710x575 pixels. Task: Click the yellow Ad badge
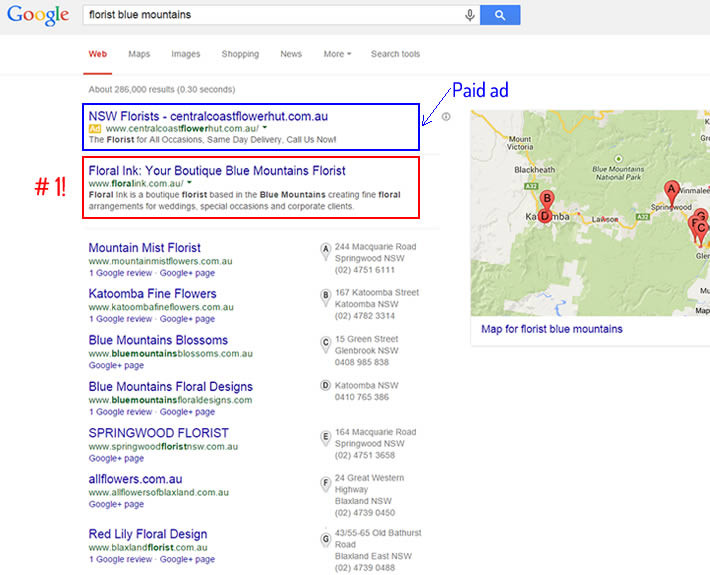coord(95,129)
